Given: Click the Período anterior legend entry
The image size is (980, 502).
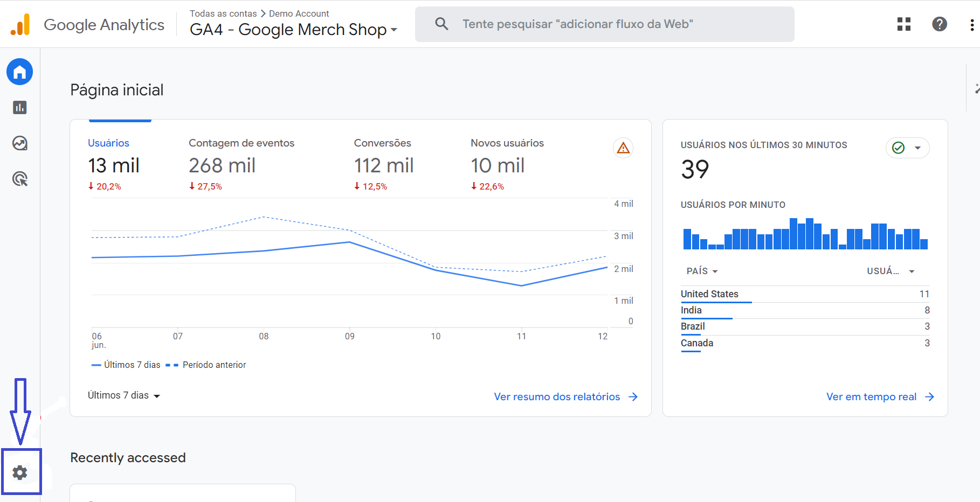Looking at the screenshot, I should click(x=206, y=365).
